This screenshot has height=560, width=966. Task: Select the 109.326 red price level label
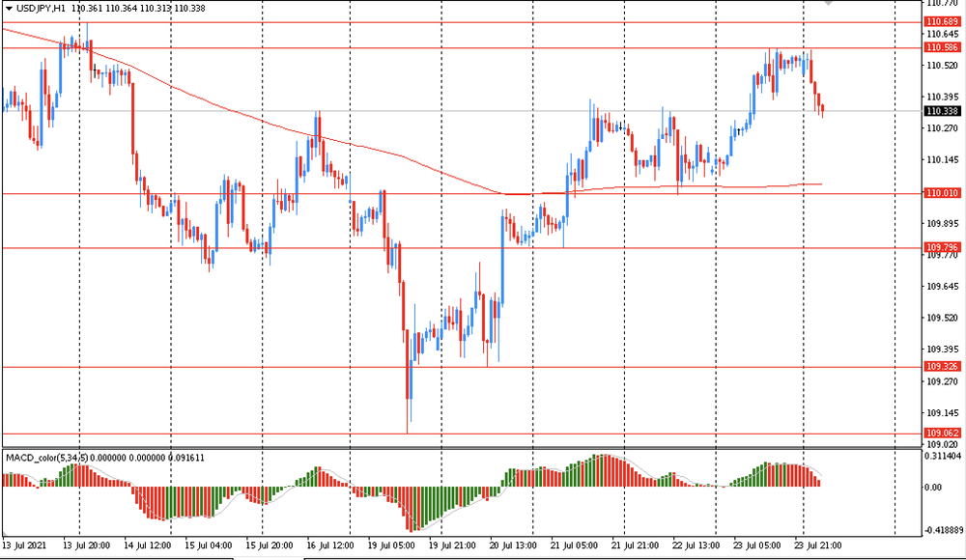coord(942,367)
